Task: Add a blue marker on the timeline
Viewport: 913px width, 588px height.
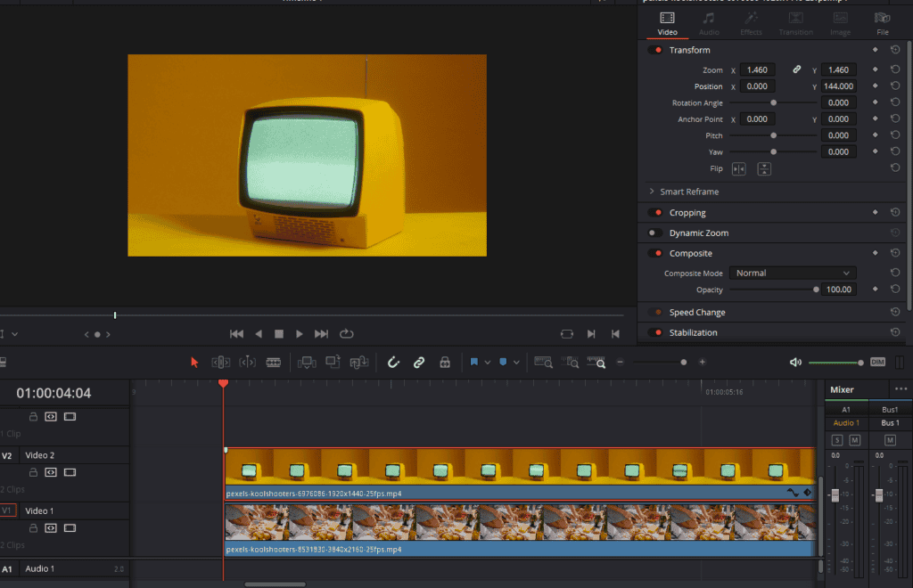Action: [503, 362]
